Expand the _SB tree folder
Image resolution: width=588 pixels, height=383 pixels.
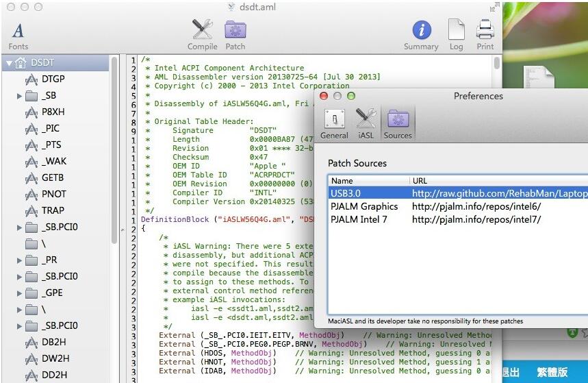click(19, 96)
